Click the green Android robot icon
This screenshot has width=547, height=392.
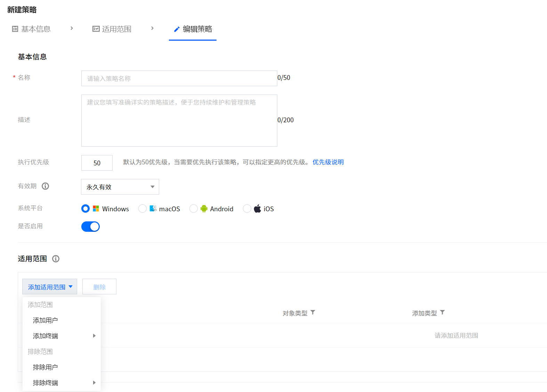pos(204,209)
